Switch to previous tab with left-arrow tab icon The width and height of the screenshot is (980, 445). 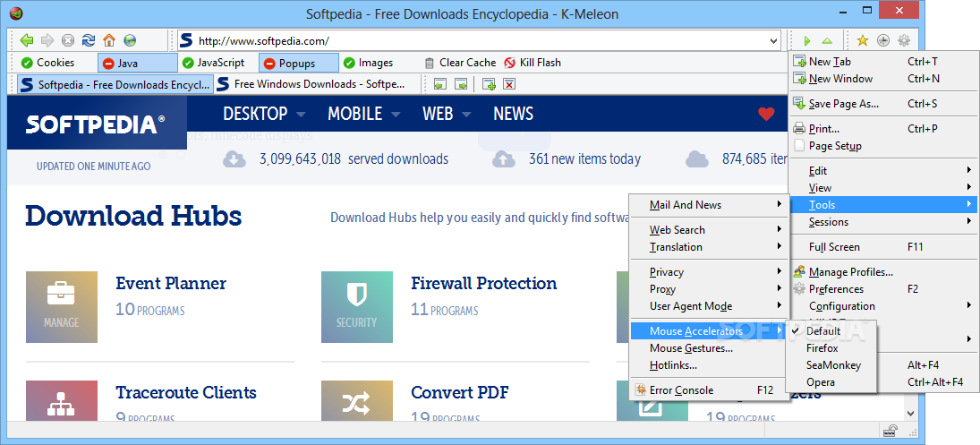point(440,84)
